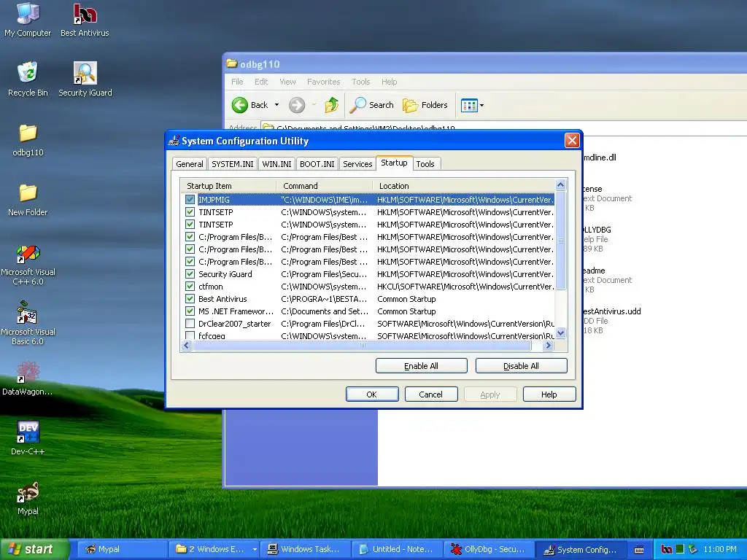Image resolution: width=747 pixels, height=560 pixels.
Task: Sort by the Location column header
Action: click(x=463, y=186)
